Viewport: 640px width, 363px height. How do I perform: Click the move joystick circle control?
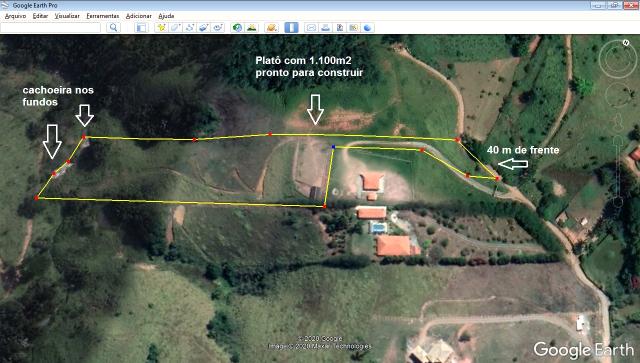coord(618,94)
